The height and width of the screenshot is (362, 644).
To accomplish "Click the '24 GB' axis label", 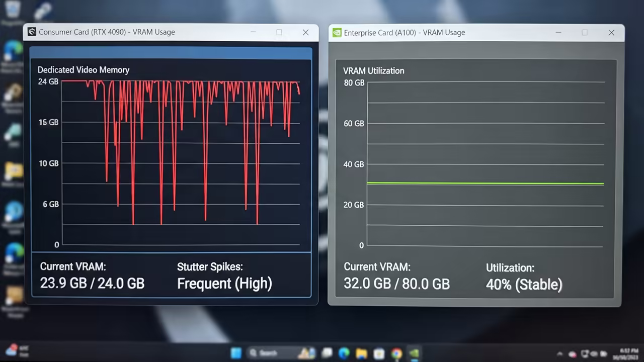I will pos(48,81).
